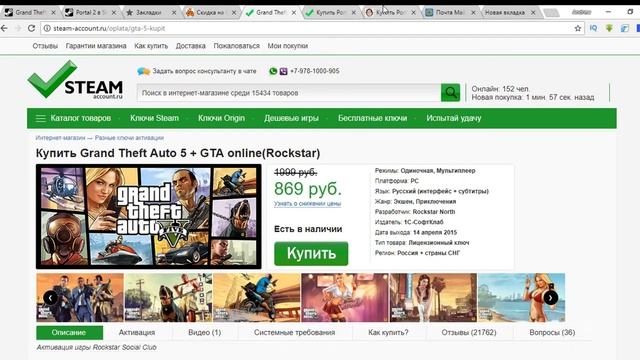Click the store search input field
This screenshot has width=640, height=360.
tap(289, 93)
